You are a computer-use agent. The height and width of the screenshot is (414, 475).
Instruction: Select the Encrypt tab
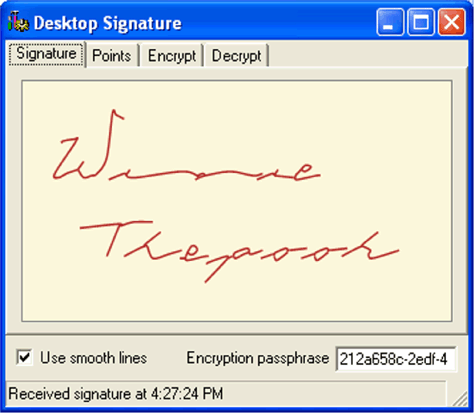(172, 56)
